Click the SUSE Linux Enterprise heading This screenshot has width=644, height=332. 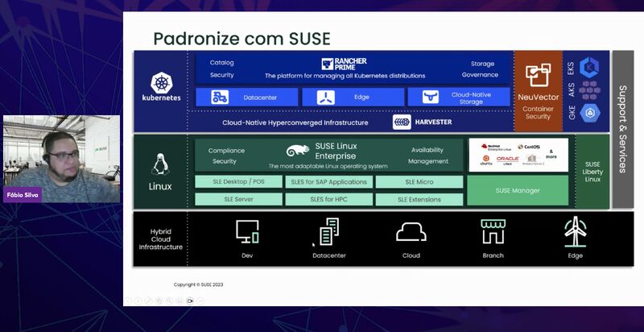pos(336,151)
